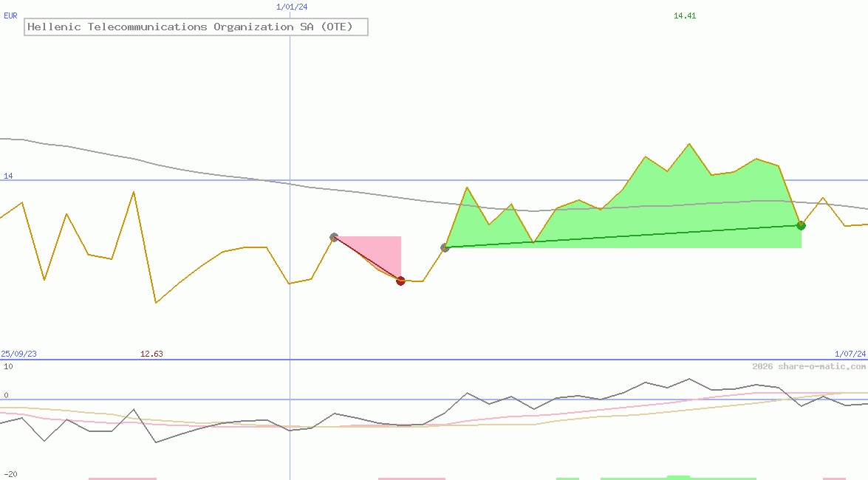
Task: Click the indicator axis label -20
Action: point(10,474)
